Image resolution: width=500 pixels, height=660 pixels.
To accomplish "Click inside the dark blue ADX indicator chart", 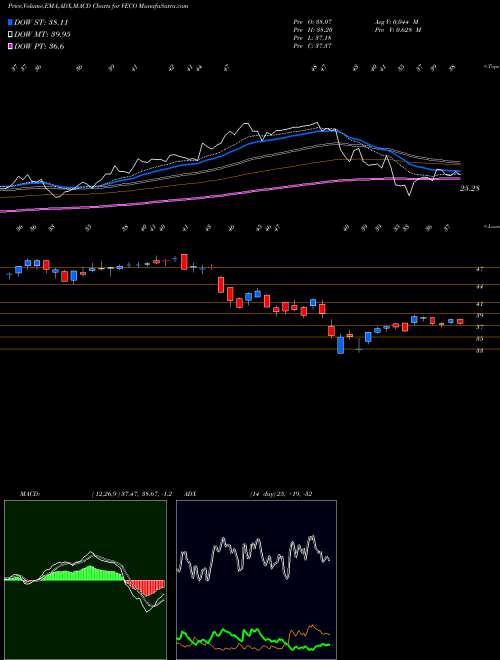I will coord(256,580).
